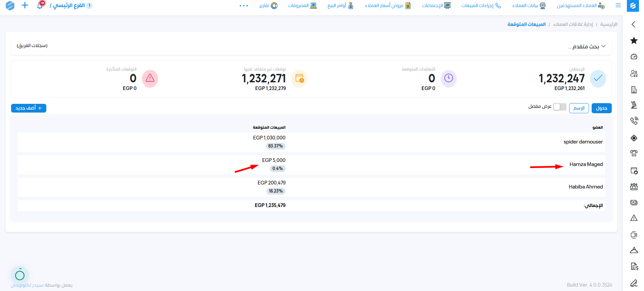Open the building icon in the sidebar
The height and width of the screenshot is (291, 644).
(634, 90)
